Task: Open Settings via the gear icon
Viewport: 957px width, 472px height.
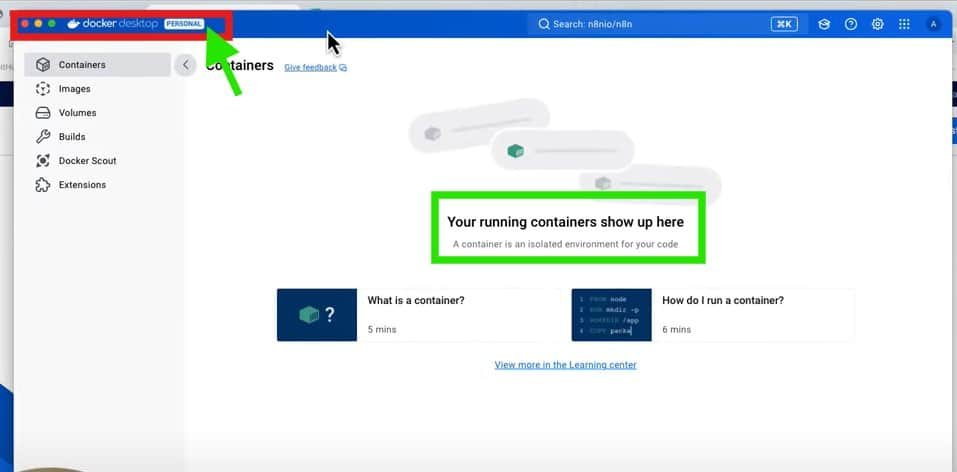Action: [878, 24]
